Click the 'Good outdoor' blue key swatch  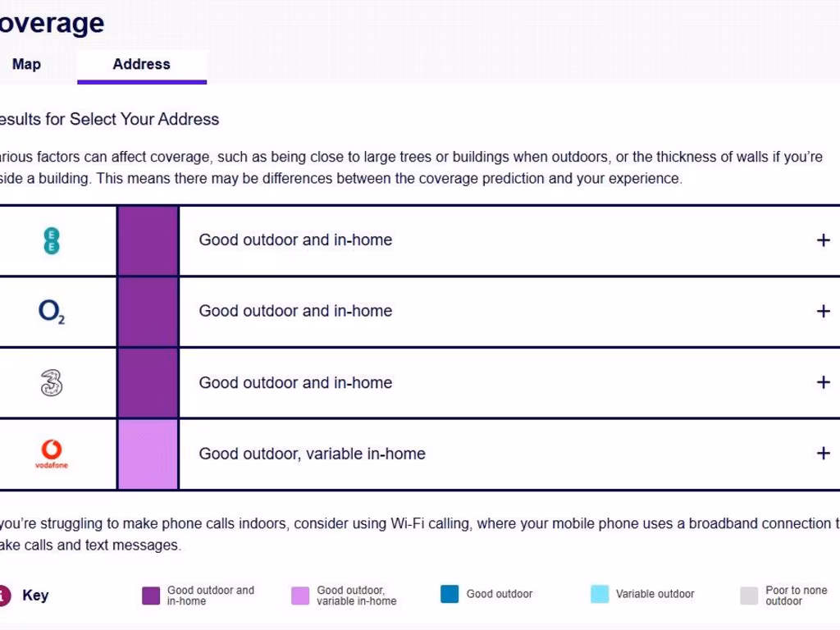tap(450, 595)
